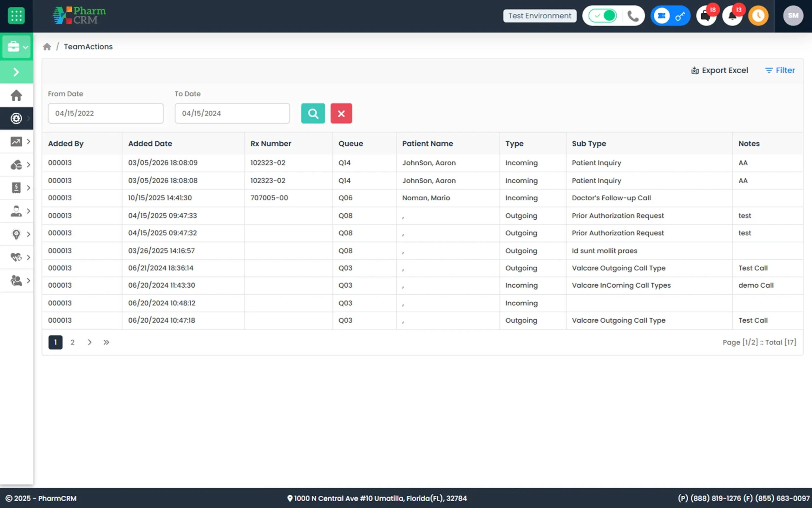Click Noman, Mario patient name
Screen dimensions: 812x508
[x=426, y=198]
